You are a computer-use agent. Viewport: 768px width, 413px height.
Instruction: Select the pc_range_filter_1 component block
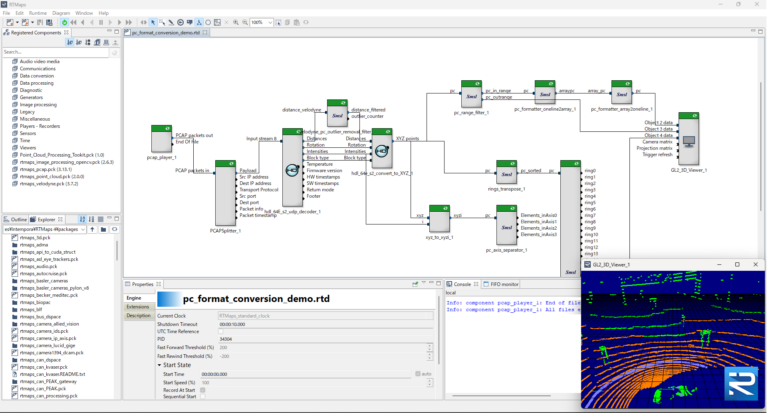tap(471, 94)
